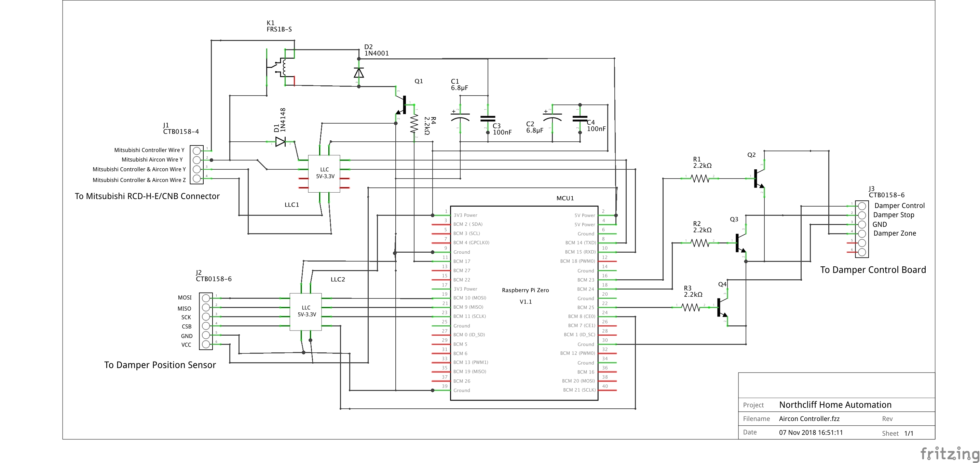The image size is (980, 463).
Task: Select 'Aircon Controller.fzz' filename text
Action: 809,419
